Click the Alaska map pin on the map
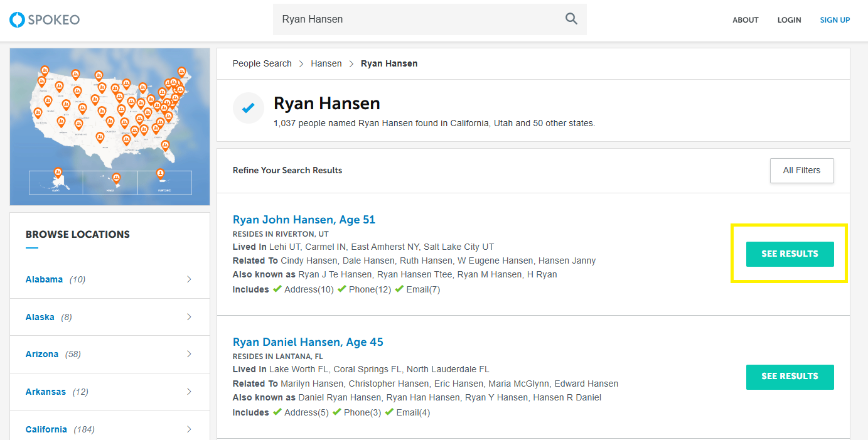 coord(58,173)
